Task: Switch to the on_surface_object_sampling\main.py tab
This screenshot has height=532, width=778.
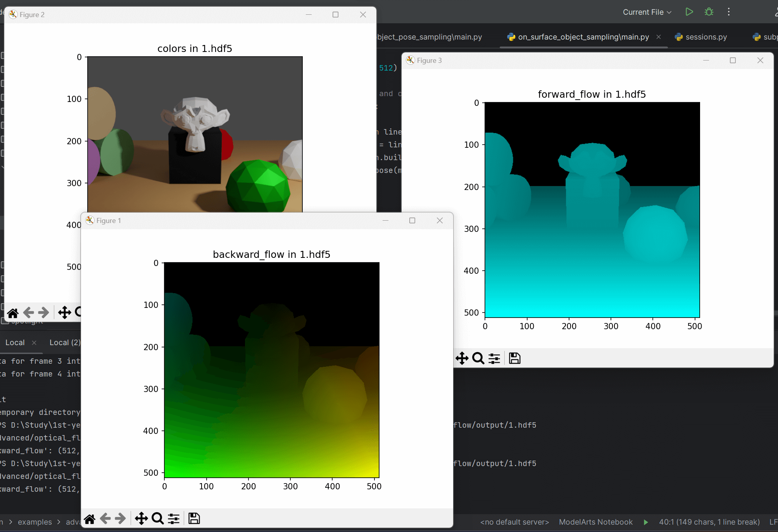Action: tap(583, 37)
